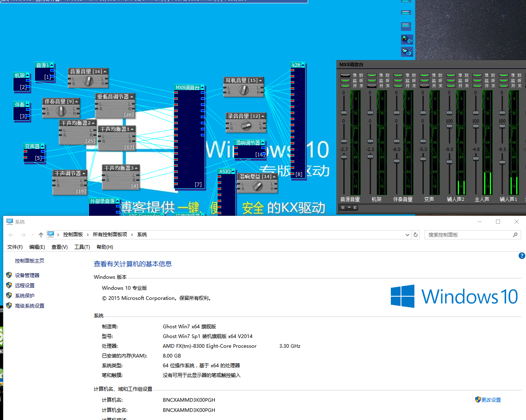Click the 耳机音量 [15] knob
The height and width of the screenshot is (420, 526).
[244, 90]
